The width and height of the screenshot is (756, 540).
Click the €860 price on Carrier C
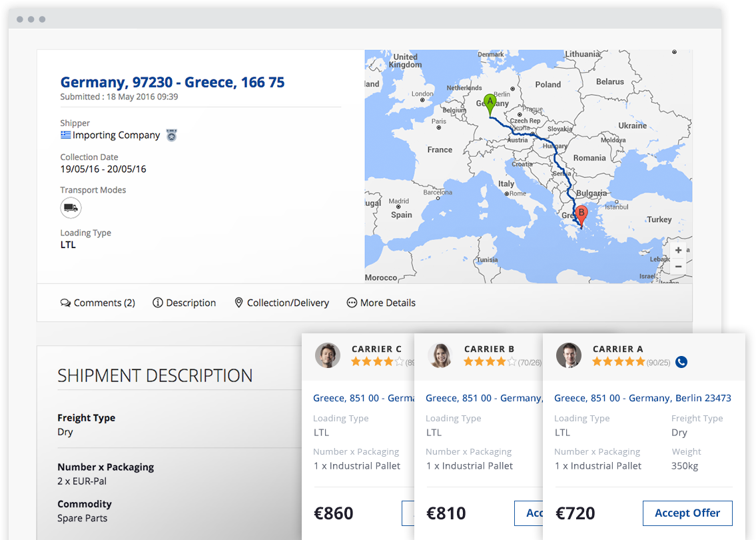(x=334, y=513)
